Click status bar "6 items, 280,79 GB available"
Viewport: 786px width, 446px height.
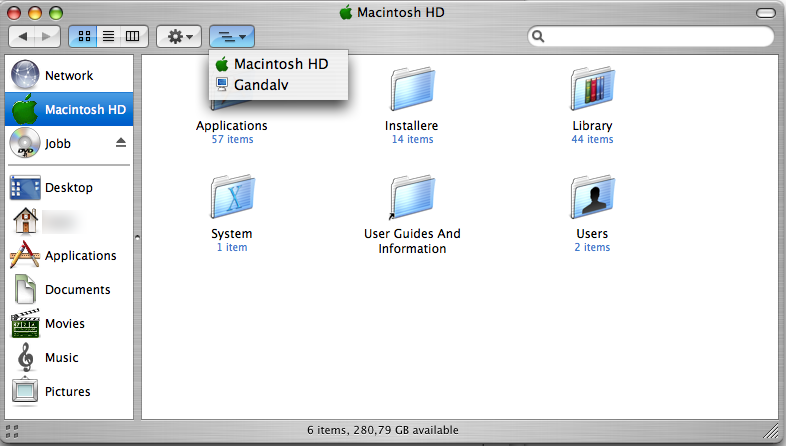(382, 430)
